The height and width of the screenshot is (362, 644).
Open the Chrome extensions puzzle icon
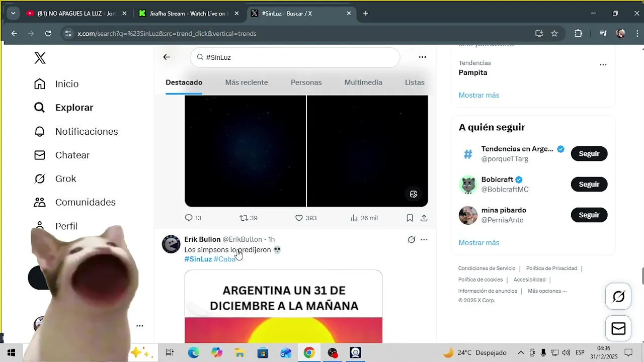pyautogui.click(x=578, y=34)
